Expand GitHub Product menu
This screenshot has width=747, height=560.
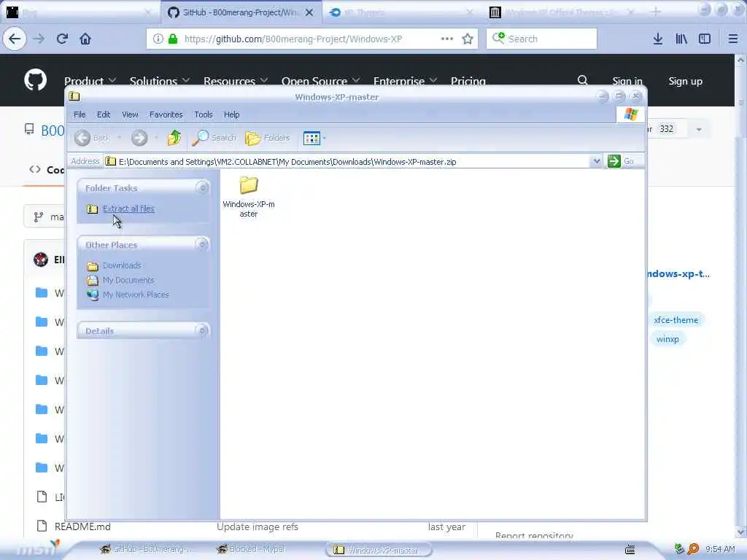pyautogui.click(x=90, y=82)
